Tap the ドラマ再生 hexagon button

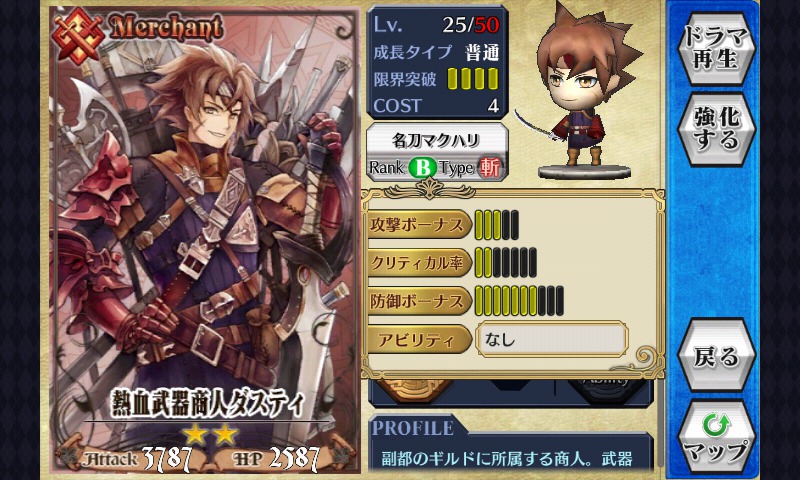[716, 47]
